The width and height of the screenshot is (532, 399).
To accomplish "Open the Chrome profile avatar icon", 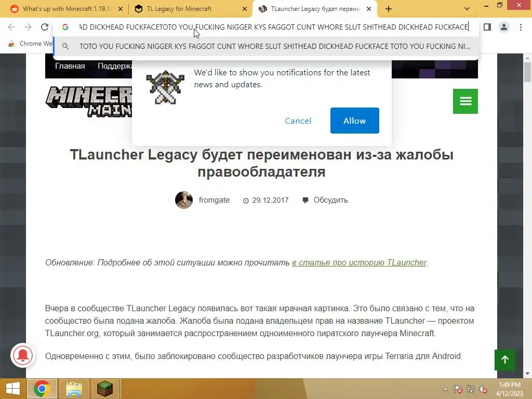I will 504,27.
